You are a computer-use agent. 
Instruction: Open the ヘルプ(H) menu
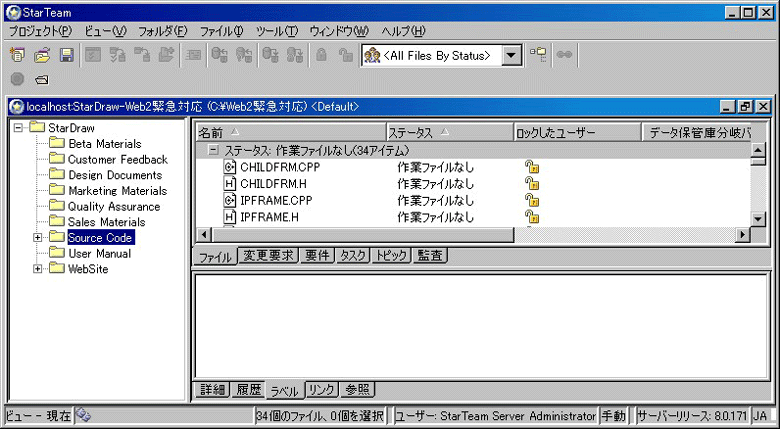(403, 31)
